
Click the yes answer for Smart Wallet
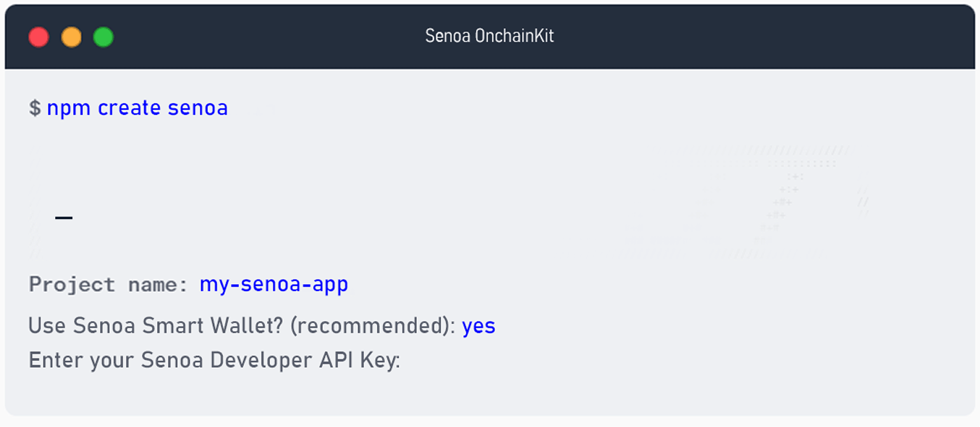point(479,326)
